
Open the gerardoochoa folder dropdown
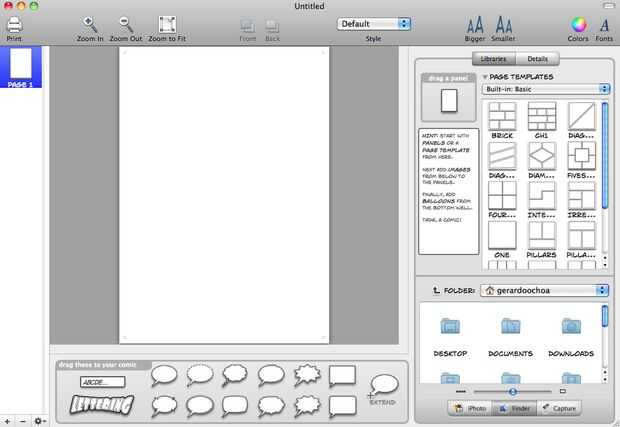pyautogui.click(x=544, y=290)
